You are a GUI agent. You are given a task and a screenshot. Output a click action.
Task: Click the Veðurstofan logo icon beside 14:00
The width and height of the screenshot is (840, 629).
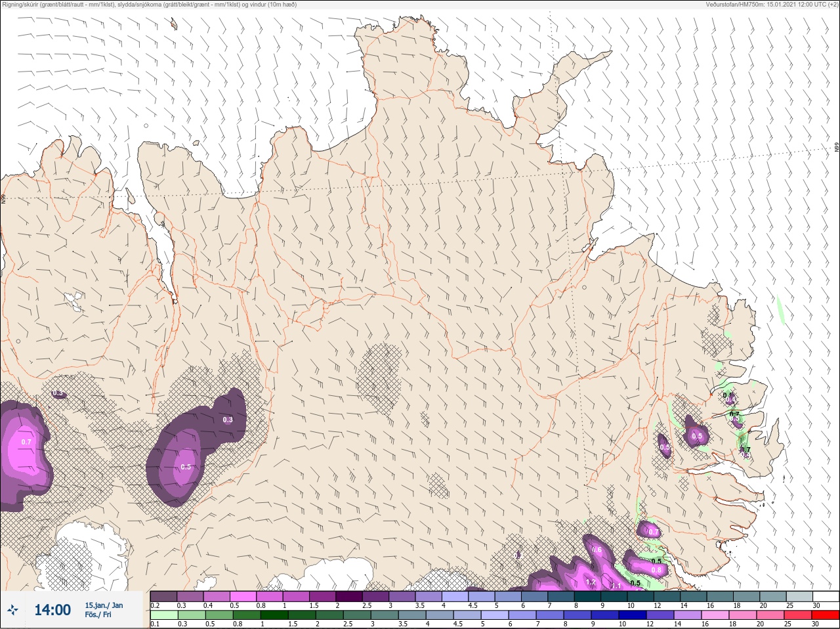[x=12, y=610]
